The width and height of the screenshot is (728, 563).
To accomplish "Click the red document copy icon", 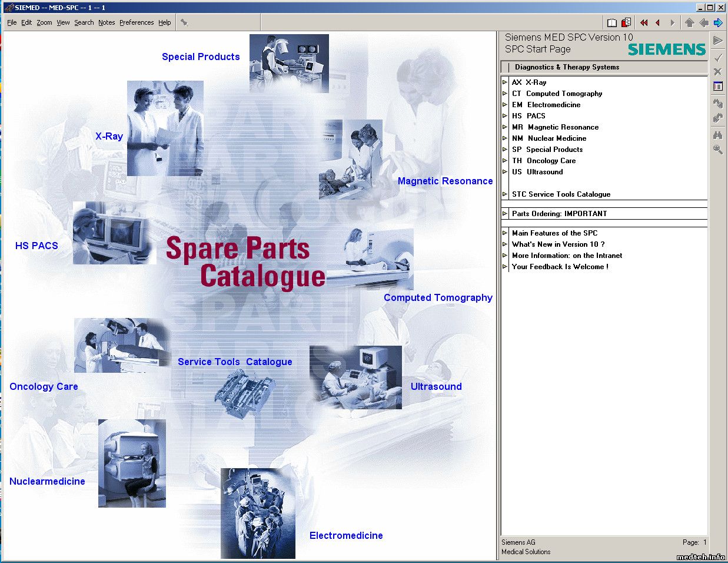I will (626, 23).
